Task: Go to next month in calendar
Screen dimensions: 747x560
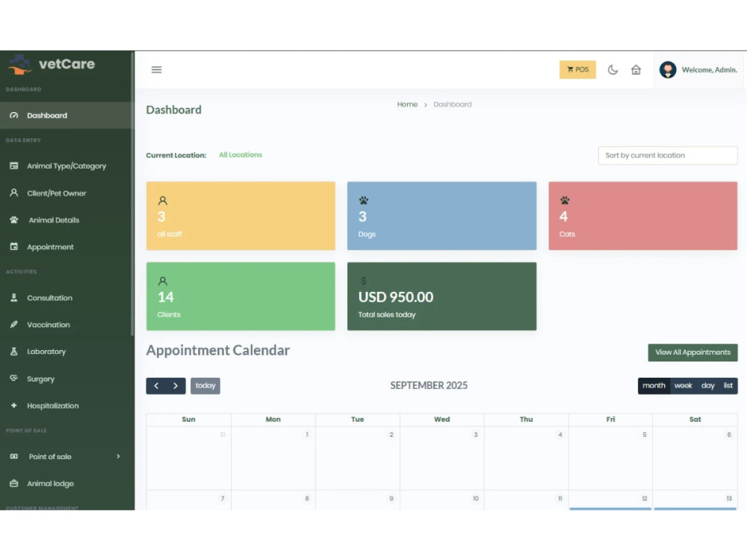Action: [176, 386]
